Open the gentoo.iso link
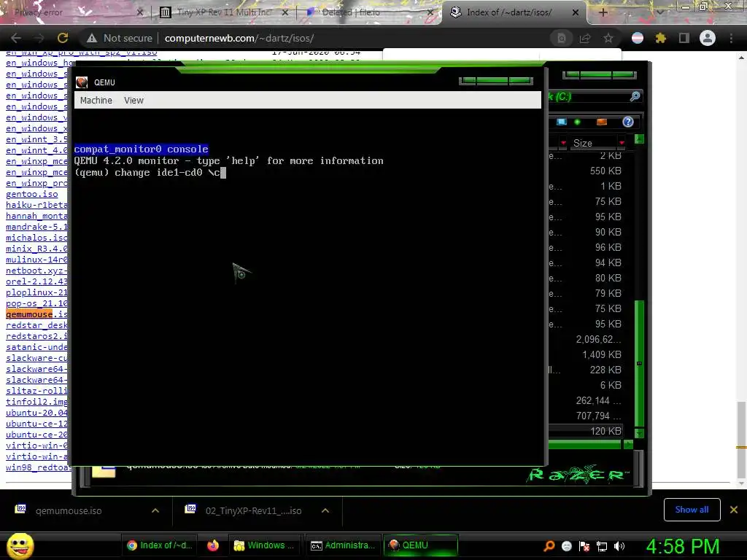 pos(32,194)
